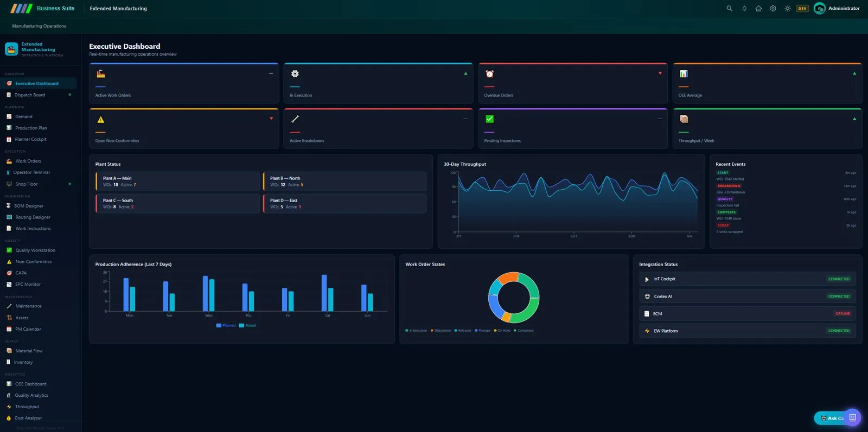Select Executive Dashboard in the sidebar
The width and height of the screenshot is (868, 432).
click(38, 83)
